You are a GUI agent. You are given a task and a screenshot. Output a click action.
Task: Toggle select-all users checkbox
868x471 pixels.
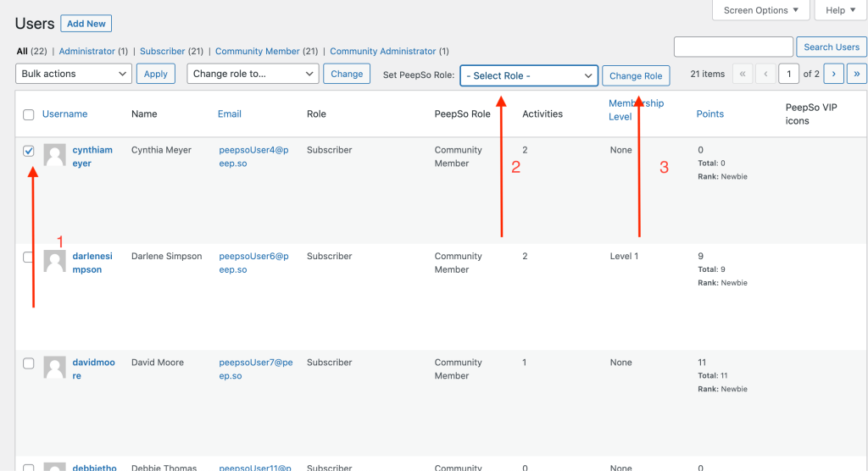(28, 114)
